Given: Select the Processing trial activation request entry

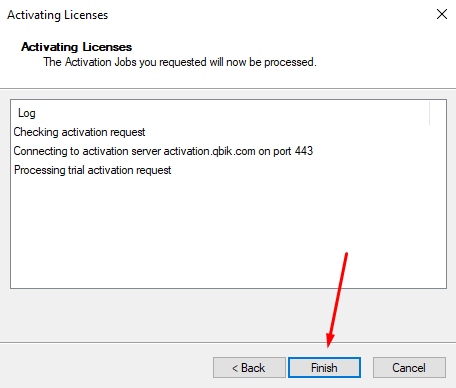Looking at the screenshot, I should 92,170.
